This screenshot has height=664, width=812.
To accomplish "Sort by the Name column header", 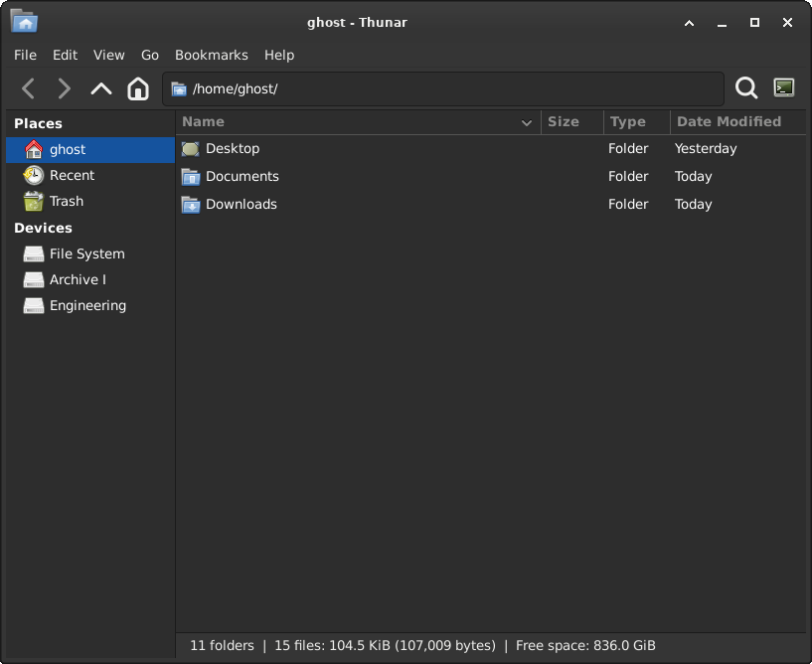I will click(358, 121).
